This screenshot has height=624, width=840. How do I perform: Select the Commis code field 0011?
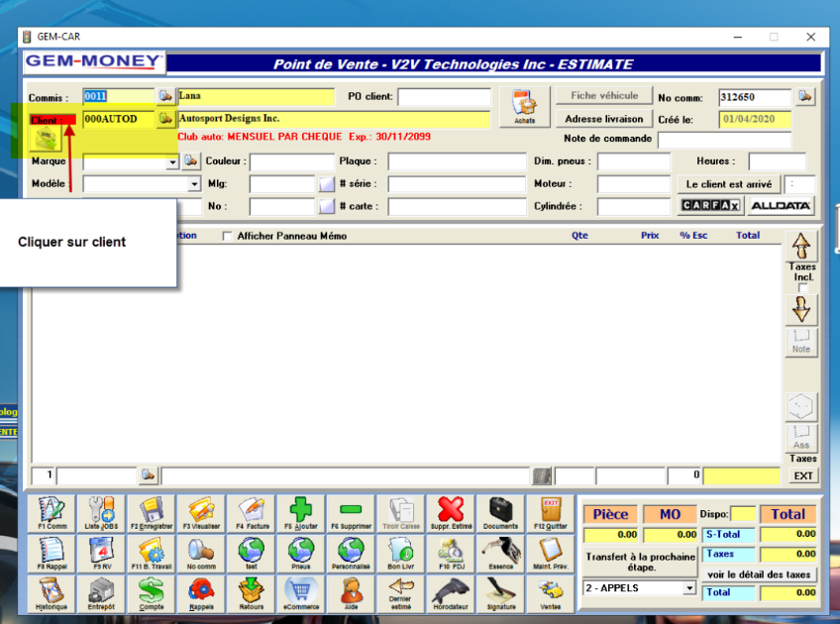point(119,96)
